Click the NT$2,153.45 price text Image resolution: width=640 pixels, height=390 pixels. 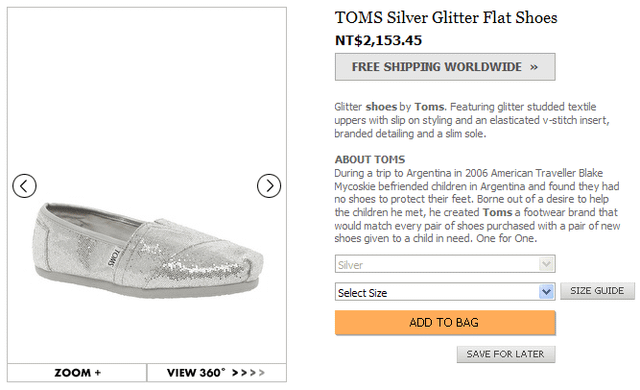(x=378, y=40)
